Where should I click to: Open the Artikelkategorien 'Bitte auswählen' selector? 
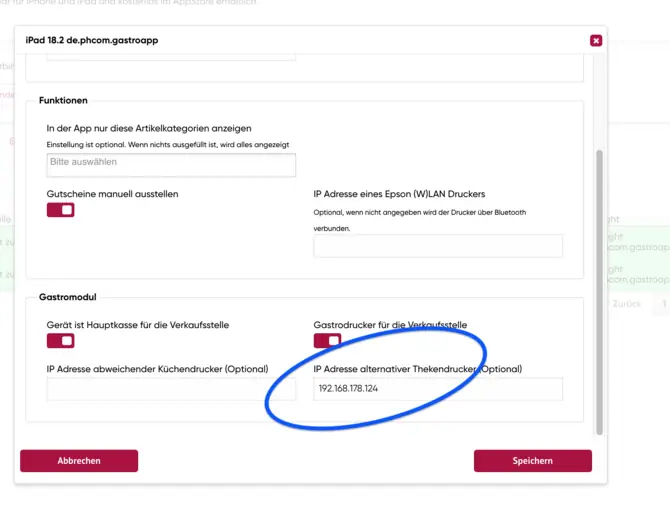(x=171, y=165)
